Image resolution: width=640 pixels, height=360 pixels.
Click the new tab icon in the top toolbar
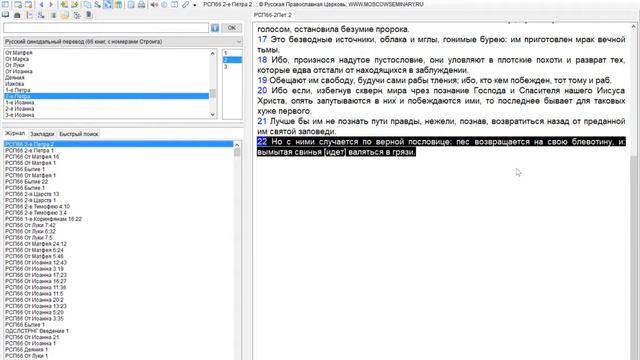click(18, 4)
